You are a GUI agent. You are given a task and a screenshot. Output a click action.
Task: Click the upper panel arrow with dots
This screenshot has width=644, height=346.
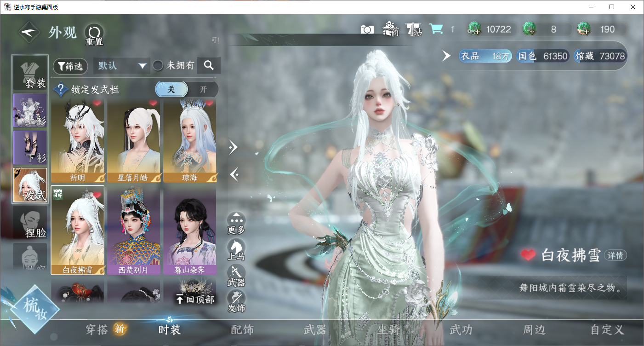[234, 147]
